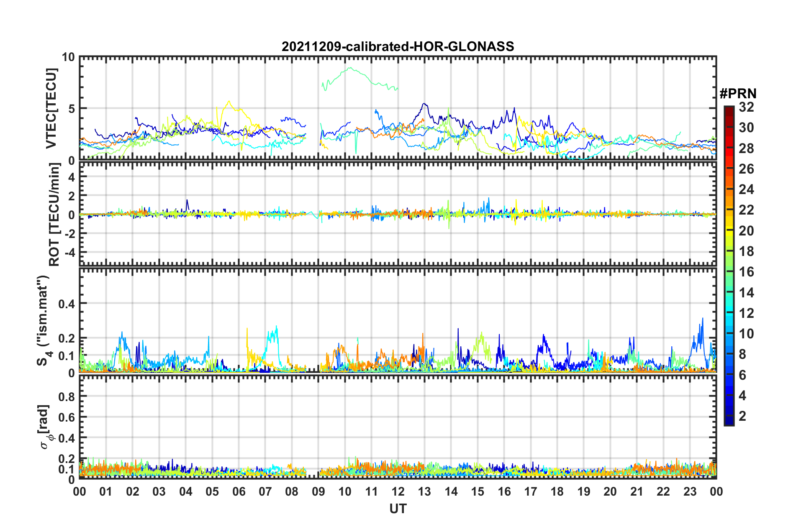Screen dimensions: 796x532
Task: Select colorbar tick label 20
Action: pyautogui.click(x=746, y=231)
